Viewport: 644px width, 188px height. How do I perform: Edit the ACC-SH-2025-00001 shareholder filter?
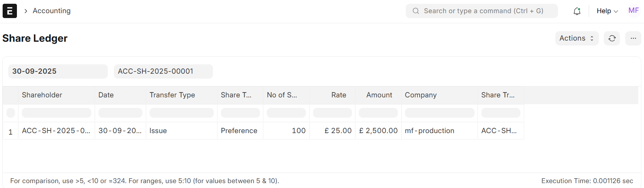coord(163,71)
